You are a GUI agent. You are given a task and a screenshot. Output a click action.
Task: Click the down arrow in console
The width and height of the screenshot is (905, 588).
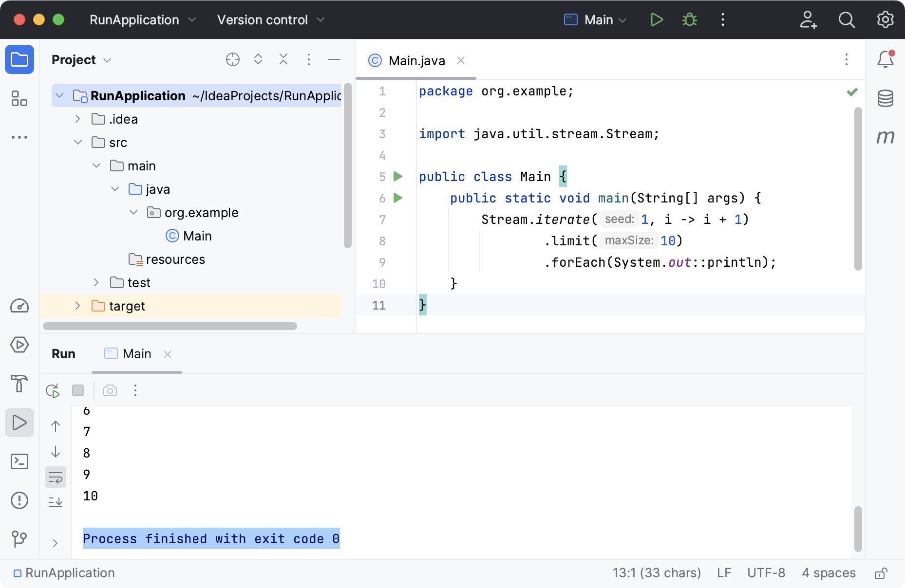[x=56, y=452]
